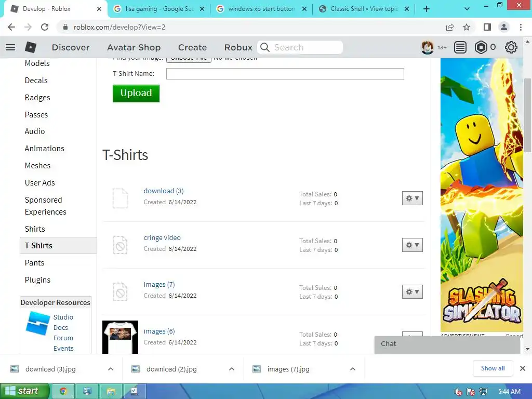Open the Roblox settings gear icon

[x=511, y=47]
